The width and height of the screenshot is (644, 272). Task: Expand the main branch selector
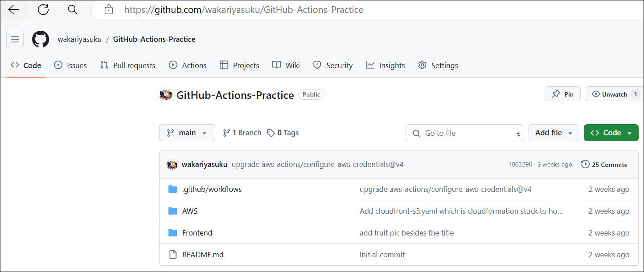[187, 132]
